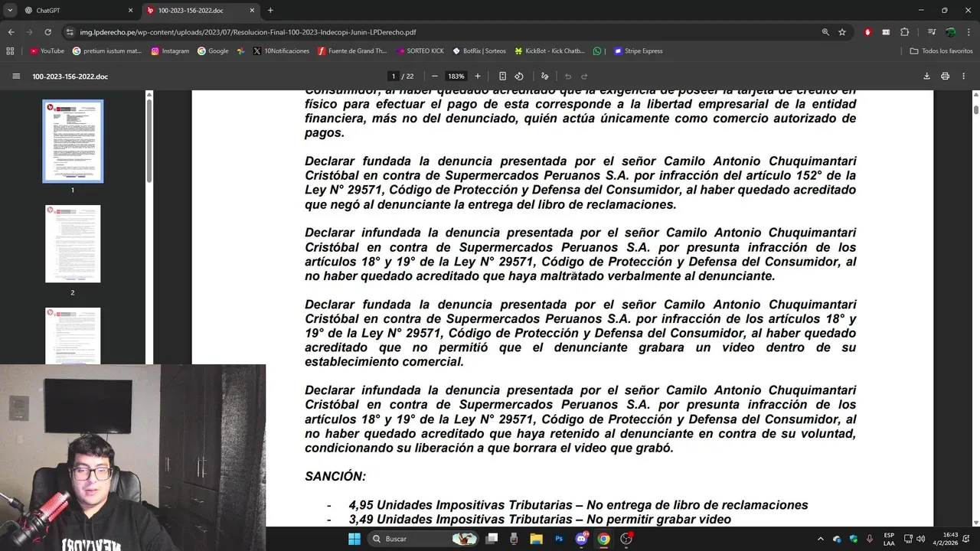Viewport: 980px width, 551px height.
Task: Click the '4,95 Unidades Impositivas Tributarias' line
Action: (x=578, y=505)
